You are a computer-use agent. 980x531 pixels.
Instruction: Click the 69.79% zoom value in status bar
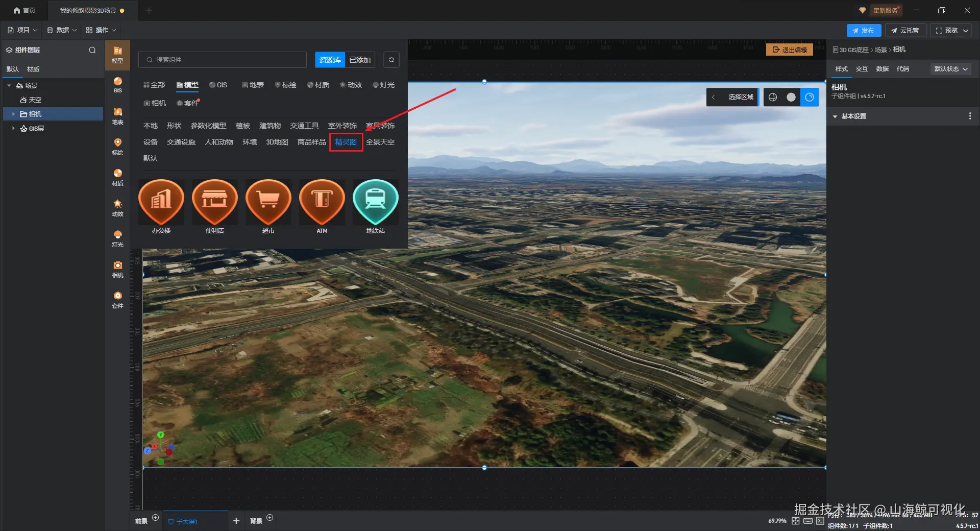[x=777, y=521]
